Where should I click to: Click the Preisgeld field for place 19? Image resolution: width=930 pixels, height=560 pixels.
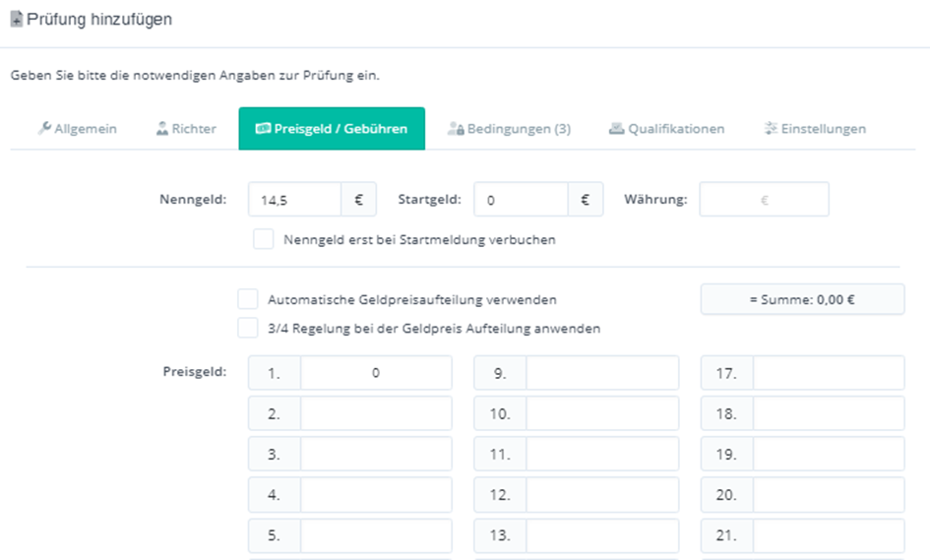point(829,454)
